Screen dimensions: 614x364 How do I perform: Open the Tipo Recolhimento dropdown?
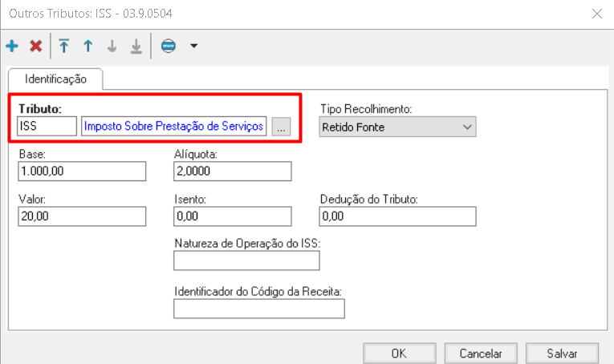click(397, 127)
